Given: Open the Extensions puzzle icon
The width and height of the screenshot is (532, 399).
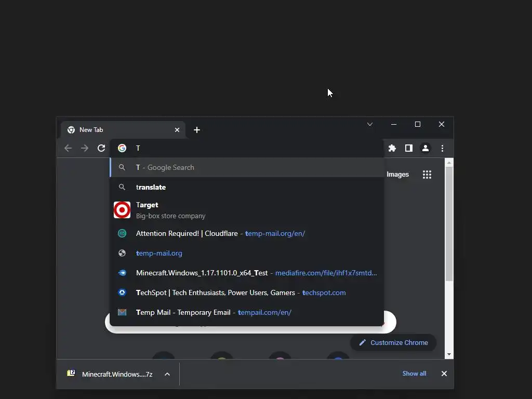Looking at the screenshot, I should [392, 148].
